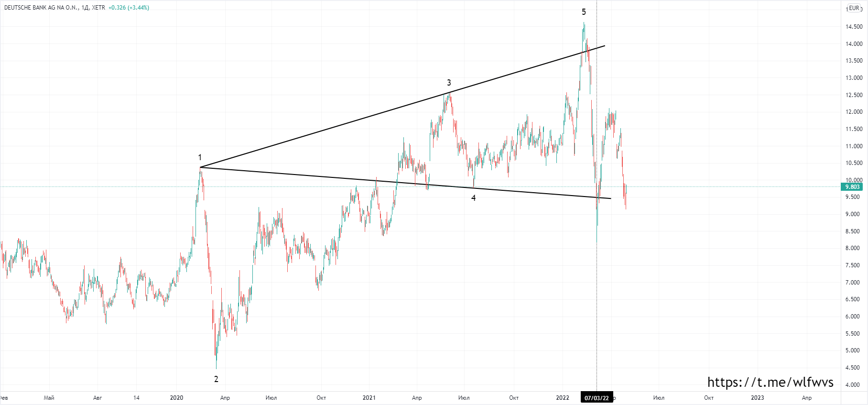This screenshot has width=868, height=405.
Task: Click wave label 1 on chart
Action: (200, 157)
